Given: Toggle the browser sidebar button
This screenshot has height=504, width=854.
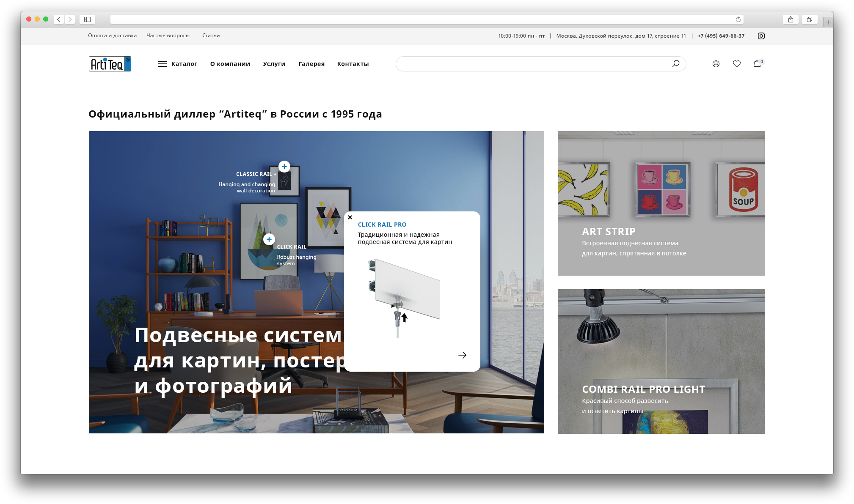Looking at the screenshot, I should pyautogui.click(x=88, y=19).
